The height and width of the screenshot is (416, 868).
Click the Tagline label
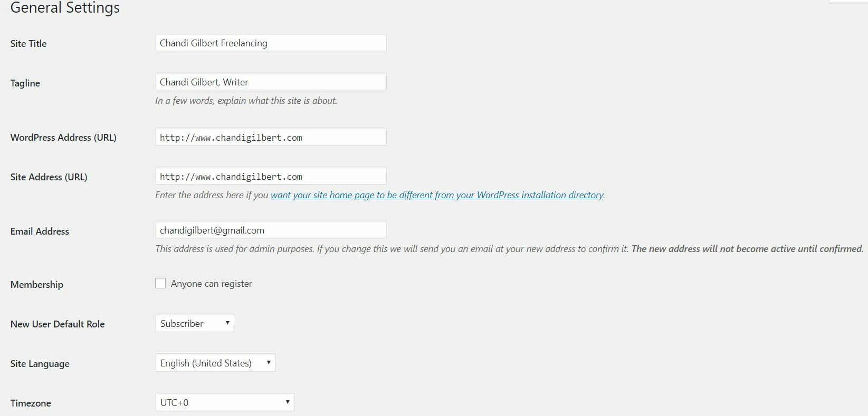pyautogui.click(x=25, y=83)
